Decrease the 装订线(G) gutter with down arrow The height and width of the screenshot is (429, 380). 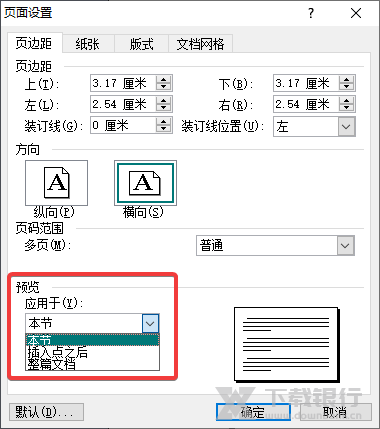point(164,129)
